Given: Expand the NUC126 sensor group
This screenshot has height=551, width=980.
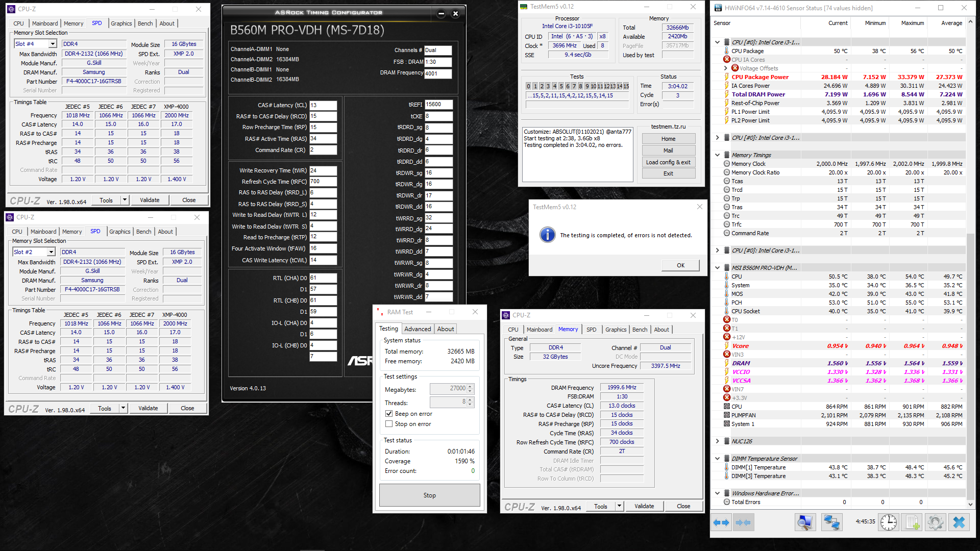Looking at the screenshot, I should (x=717, y=441).
